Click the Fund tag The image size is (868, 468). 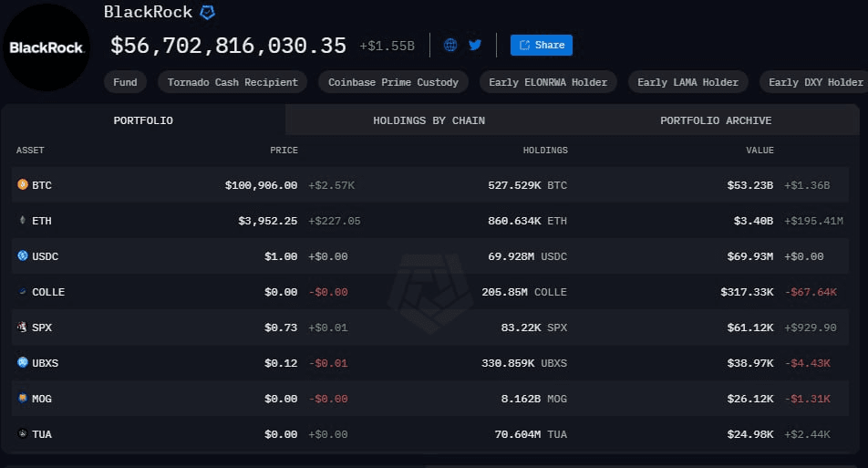coord(125,82)
